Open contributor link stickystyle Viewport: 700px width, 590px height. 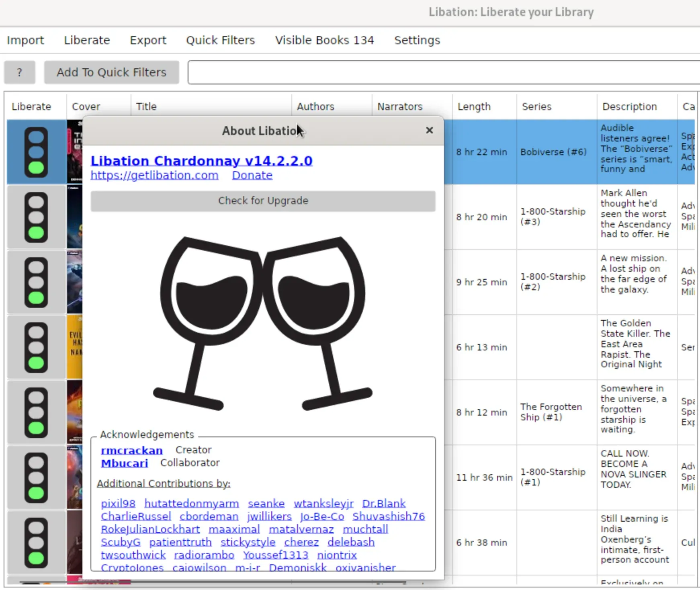click(248, 542)
